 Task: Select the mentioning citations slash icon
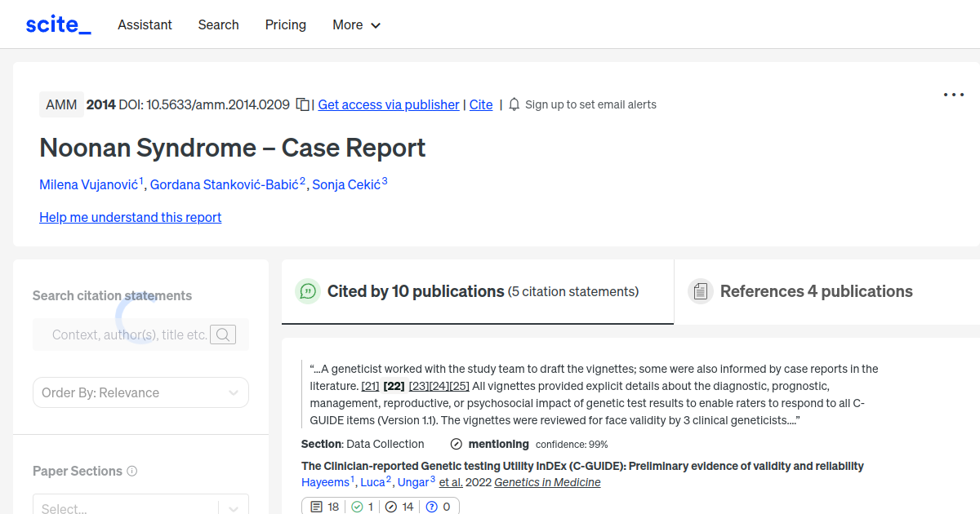coord(390,506)
